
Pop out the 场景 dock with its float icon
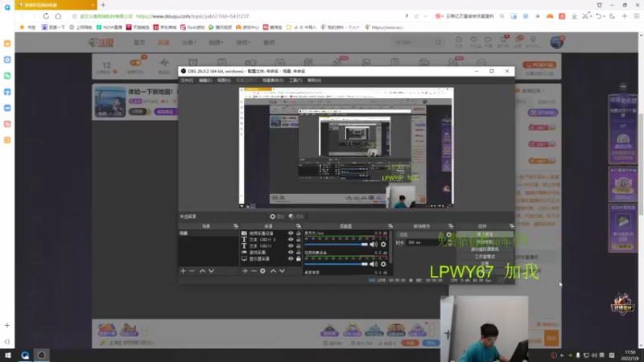tap(236, 226)
